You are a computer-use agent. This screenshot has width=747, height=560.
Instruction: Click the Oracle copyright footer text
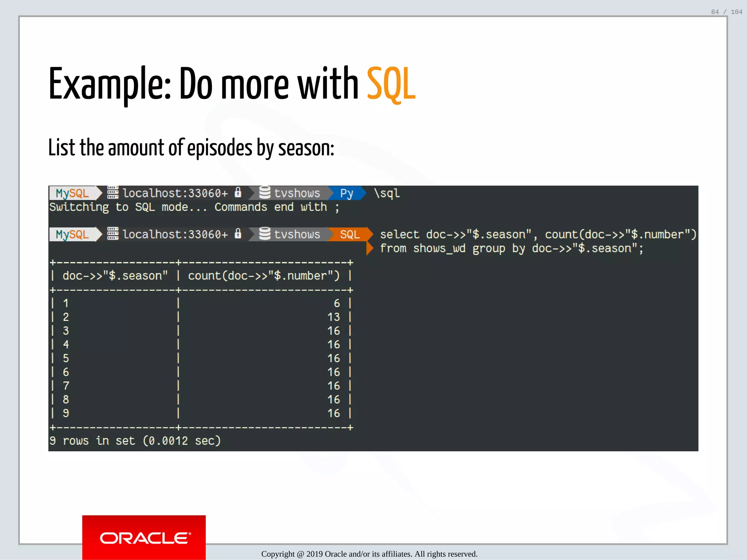pyautogui.click(x=369, y=554)
